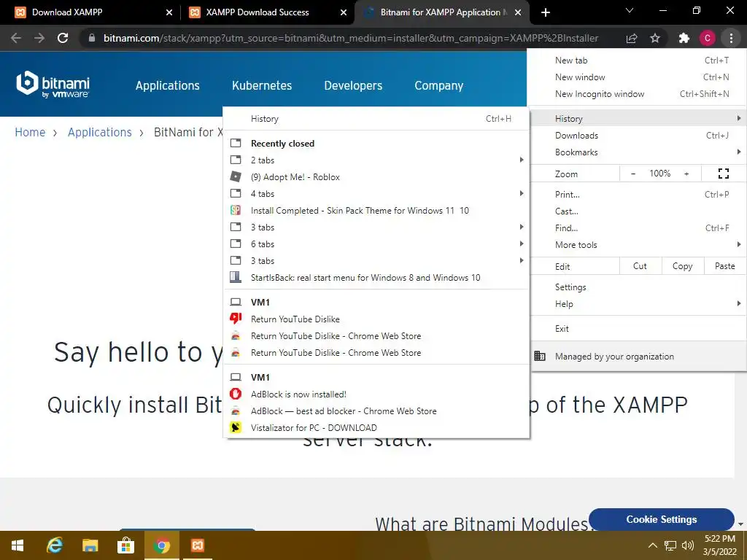
Task: Reload the Bitnami page
Action: point(63,38)
